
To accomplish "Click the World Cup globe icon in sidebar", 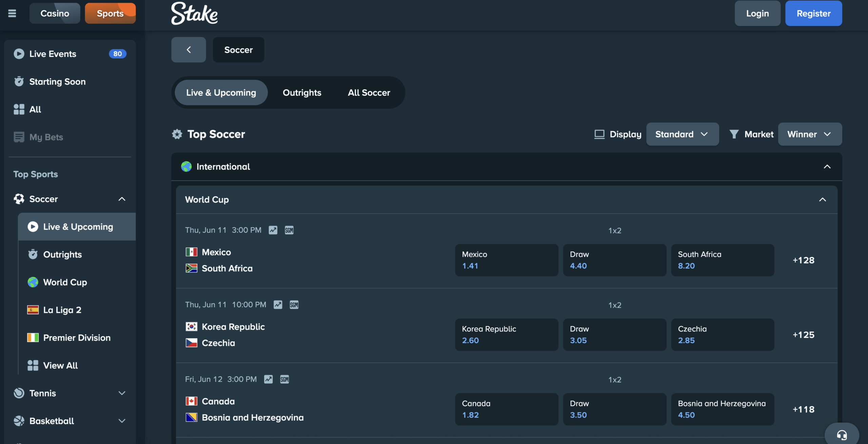I will coord(33,282).
